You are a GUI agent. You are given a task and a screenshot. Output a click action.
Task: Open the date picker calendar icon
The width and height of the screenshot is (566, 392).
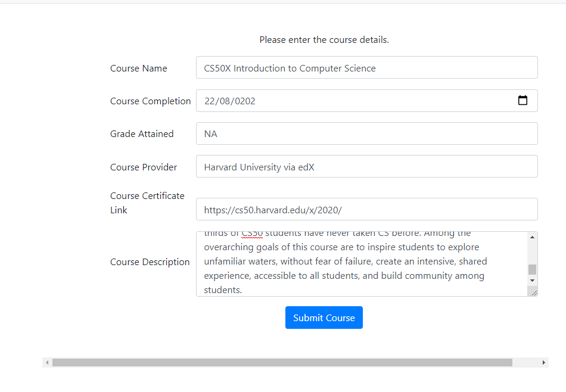523,100
